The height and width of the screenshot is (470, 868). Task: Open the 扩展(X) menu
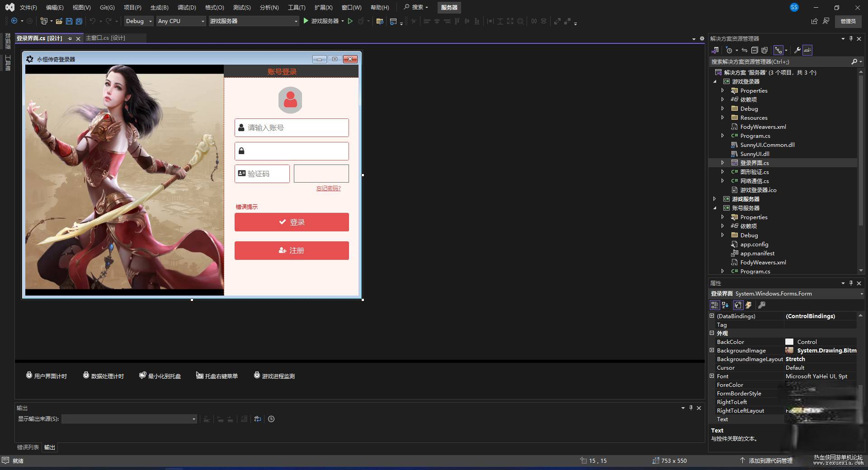323,7
